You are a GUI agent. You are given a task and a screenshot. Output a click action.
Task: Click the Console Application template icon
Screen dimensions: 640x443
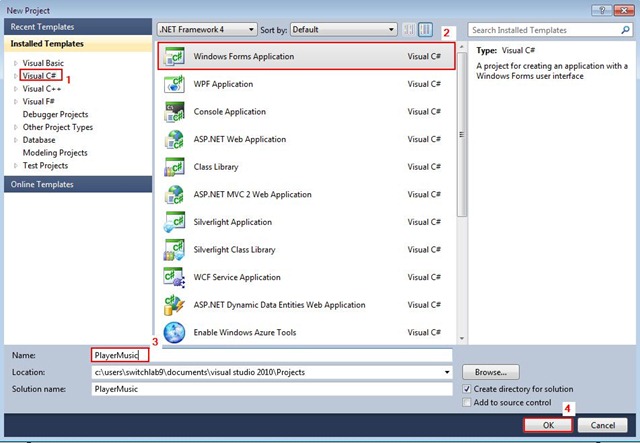point(174,112)
